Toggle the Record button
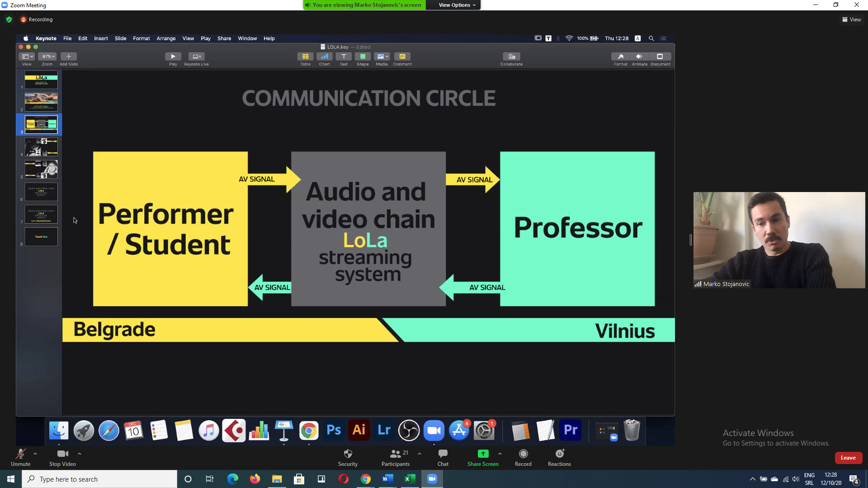The width and height of the screenshot is (868, 488). pos(523,457)
